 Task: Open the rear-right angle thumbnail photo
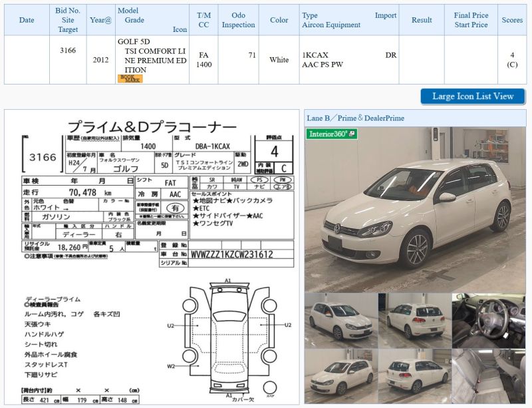pos(415,321)
